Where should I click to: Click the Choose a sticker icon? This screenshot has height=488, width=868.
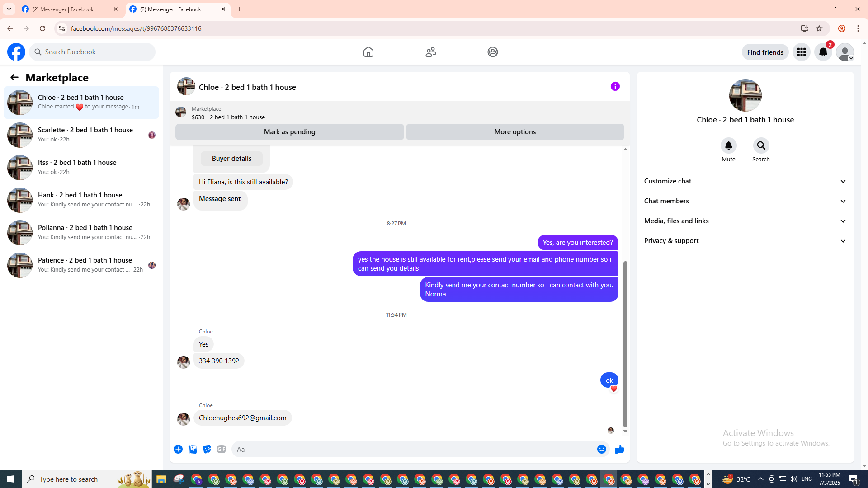click(x=207, y=449)
